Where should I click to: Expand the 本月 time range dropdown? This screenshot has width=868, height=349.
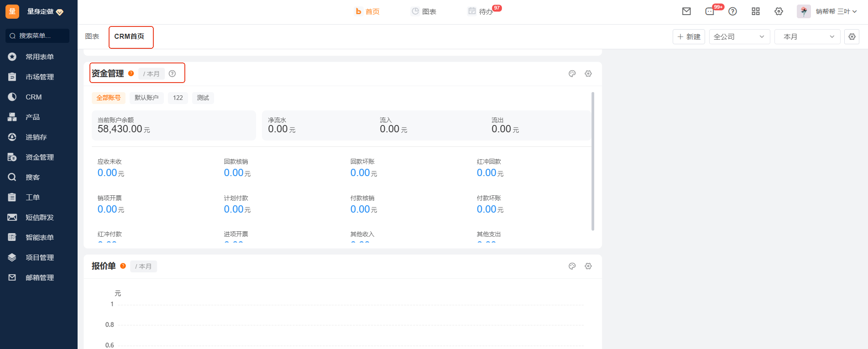click(x=807, y=36)
